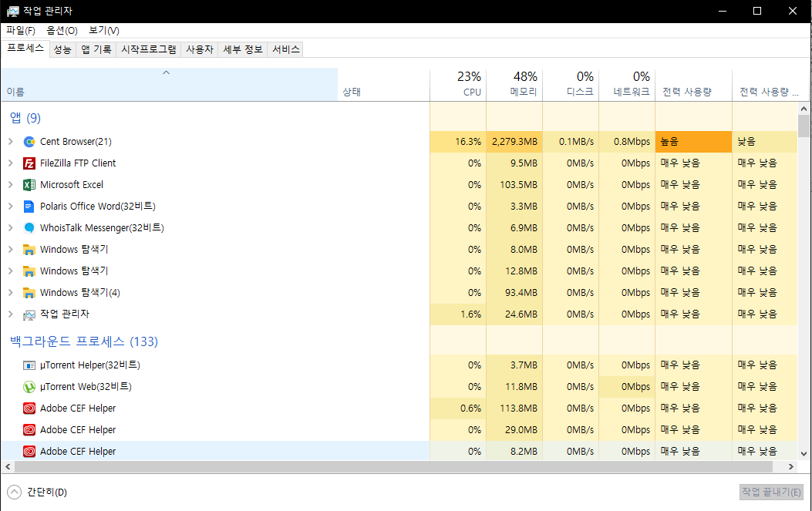812x511 pixels.
Task: Click the µTorrent Web(32비트) process name
Action: [86, 387]
